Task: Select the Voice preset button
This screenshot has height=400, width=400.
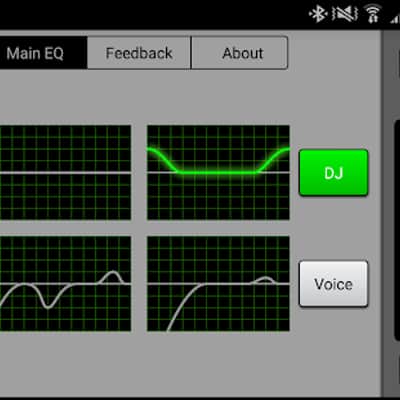Action: pos(334,284)
